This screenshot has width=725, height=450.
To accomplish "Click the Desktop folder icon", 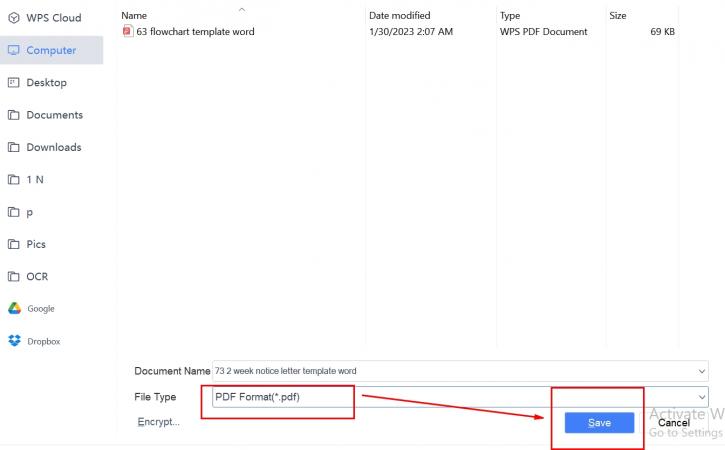I will (x=14, y=83).
